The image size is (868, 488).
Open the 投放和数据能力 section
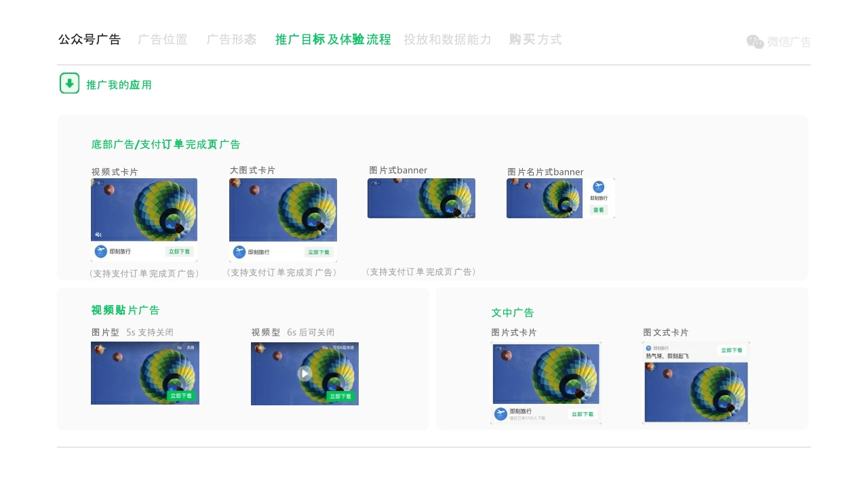click(x=448, y=39)
